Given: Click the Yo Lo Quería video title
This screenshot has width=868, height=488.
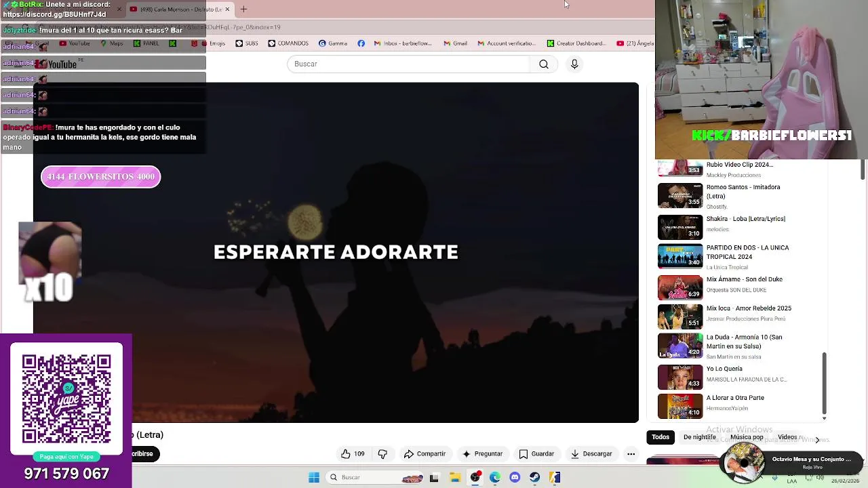Looking at the screenshot, I should tap(724, 369).
